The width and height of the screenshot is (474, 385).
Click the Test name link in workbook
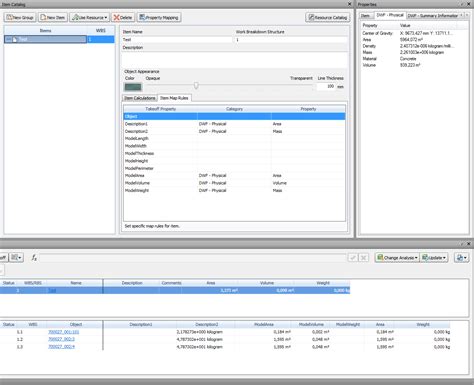tap(52, 290)
